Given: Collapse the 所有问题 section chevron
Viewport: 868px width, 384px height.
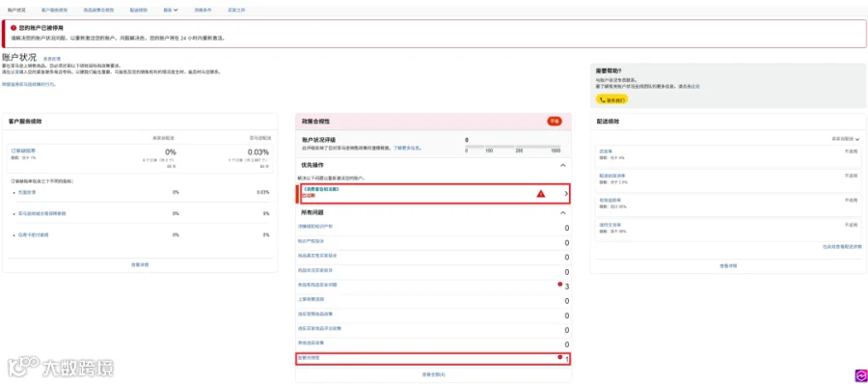Looking at the screenshot, I should [563, 213].
